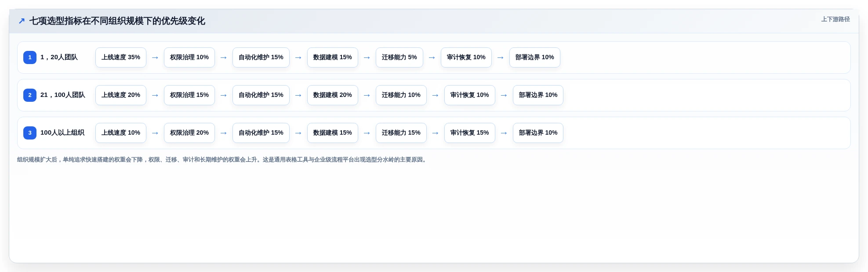Click the 1，20人团队 row label
Screen dimensions: 868x272
(59, 57)
